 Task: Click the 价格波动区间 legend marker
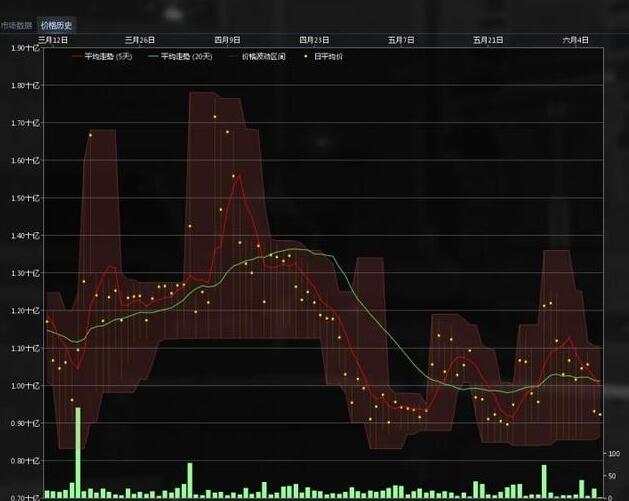point(235,57)
